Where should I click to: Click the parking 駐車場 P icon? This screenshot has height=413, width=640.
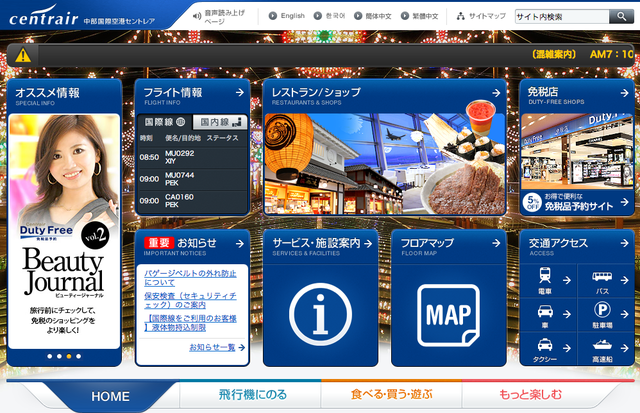coord(602,310)
